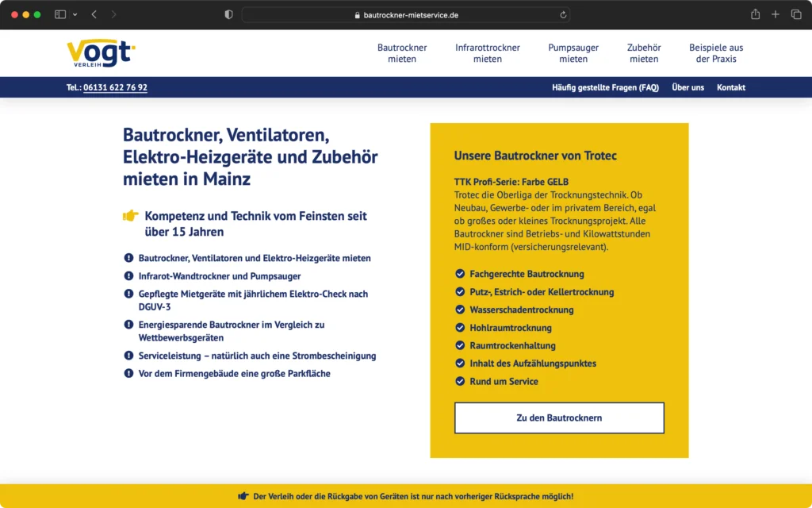Click exclamation icon beside Infrarot-Wandtrockner und Pumpsauger
812x508 pixels.
[128, 275]
